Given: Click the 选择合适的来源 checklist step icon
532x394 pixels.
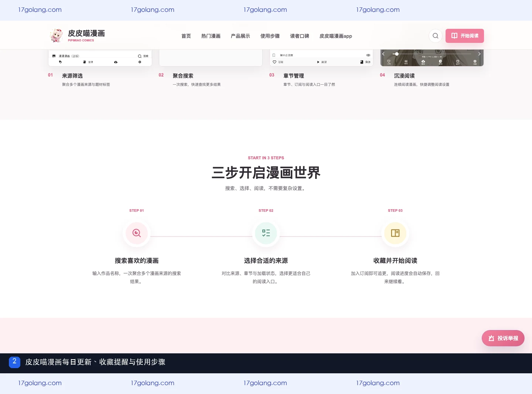Looking at the screenshot, I should (x=266, y=233).
